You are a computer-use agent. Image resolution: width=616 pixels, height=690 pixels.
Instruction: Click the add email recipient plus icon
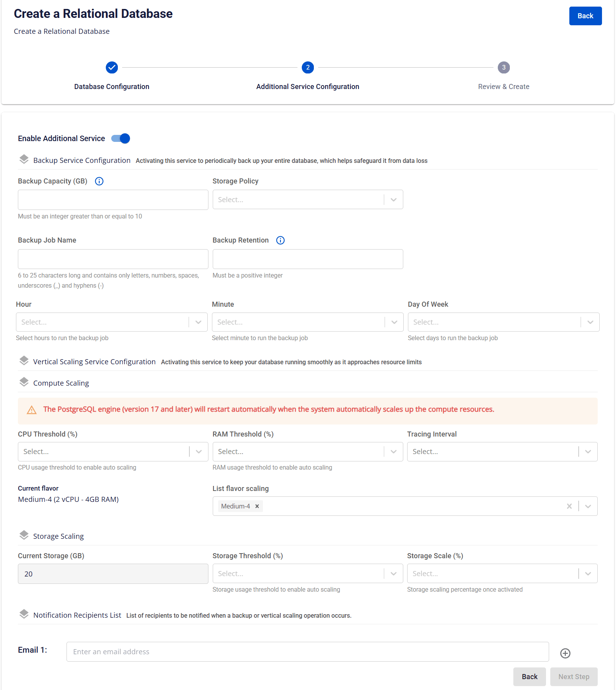(x=565, y=653)
